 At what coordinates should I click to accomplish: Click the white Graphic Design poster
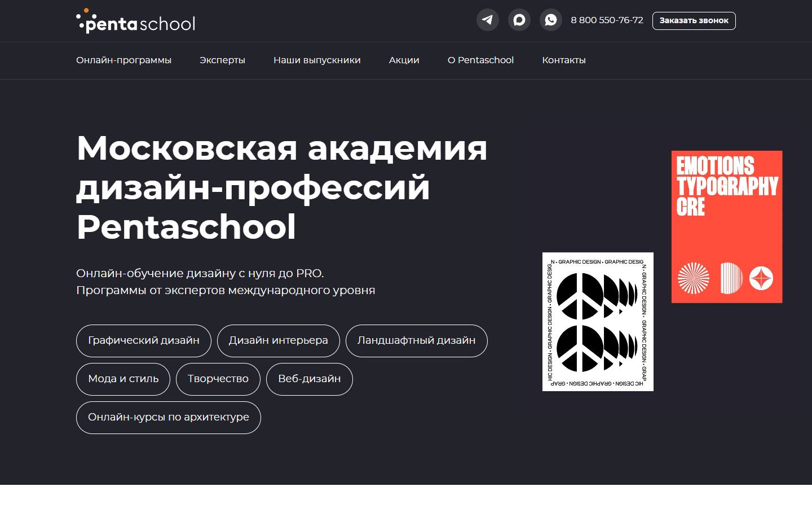pyautogui.click(x=598, y=322)
